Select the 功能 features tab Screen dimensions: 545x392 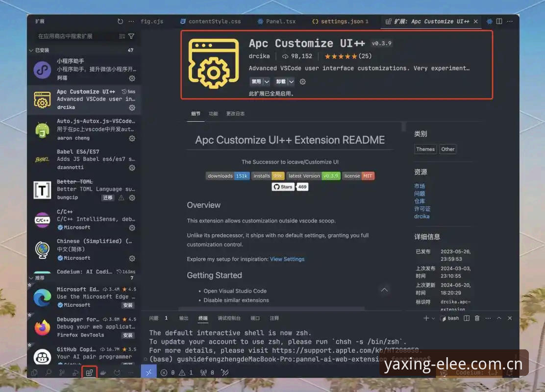pos(213,114)
